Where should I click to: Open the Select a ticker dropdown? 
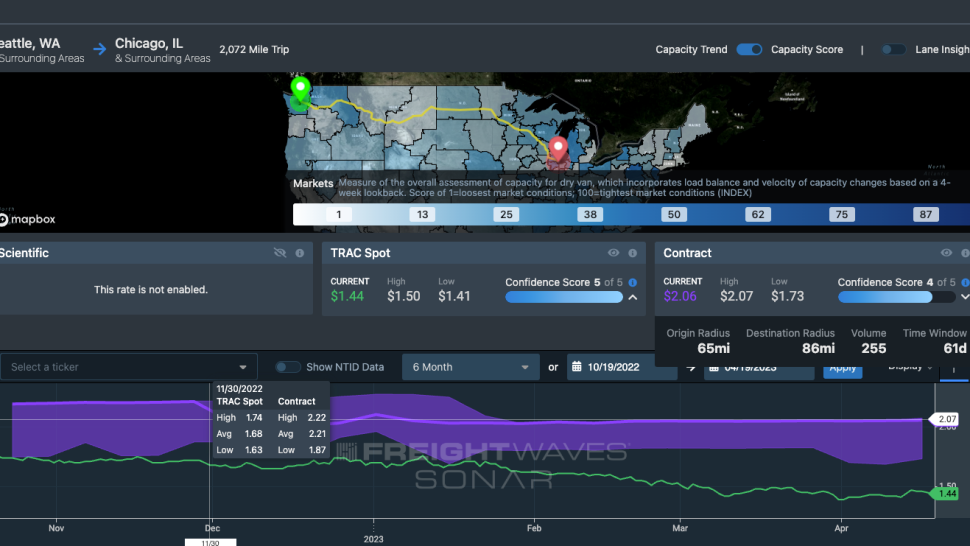[129, 367]
